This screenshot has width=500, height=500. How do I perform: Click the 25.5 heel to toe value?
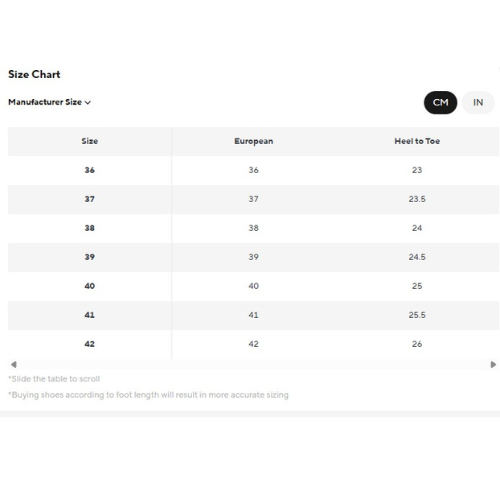pos(417,315)
